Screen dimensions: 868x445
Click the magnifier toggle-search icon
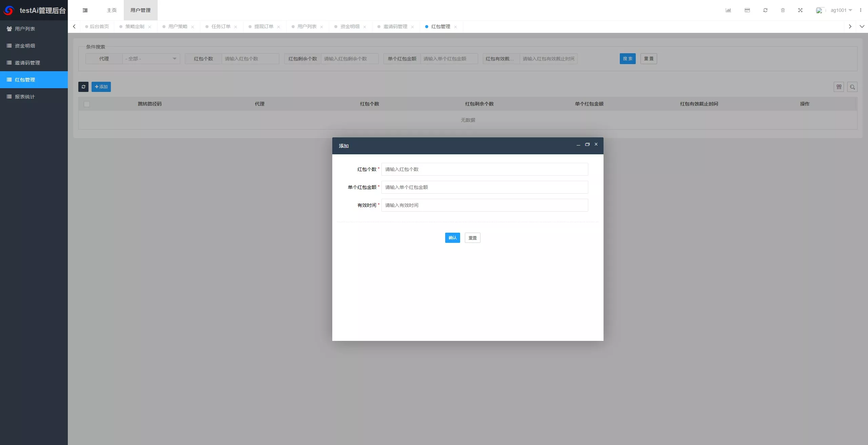[x=852, y=87]
